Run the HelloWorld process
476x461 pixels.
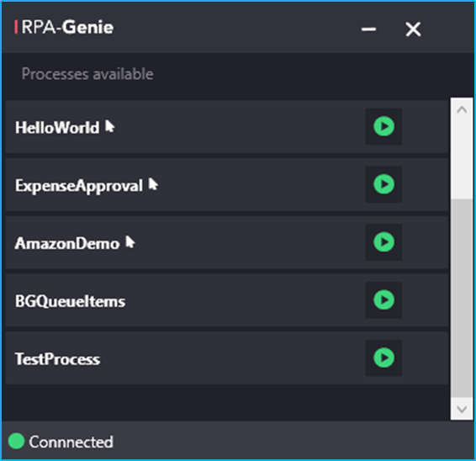pos(383,126)
